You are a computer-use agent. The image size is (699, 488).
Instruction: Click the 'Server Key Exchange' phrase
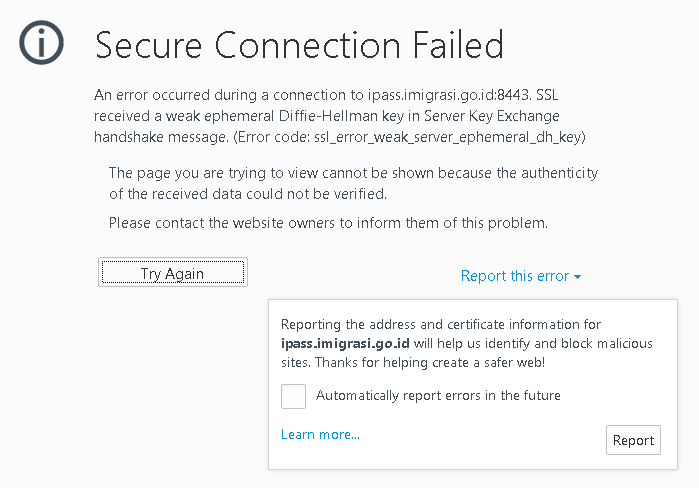pyautogui.click(x=491, y=116)
